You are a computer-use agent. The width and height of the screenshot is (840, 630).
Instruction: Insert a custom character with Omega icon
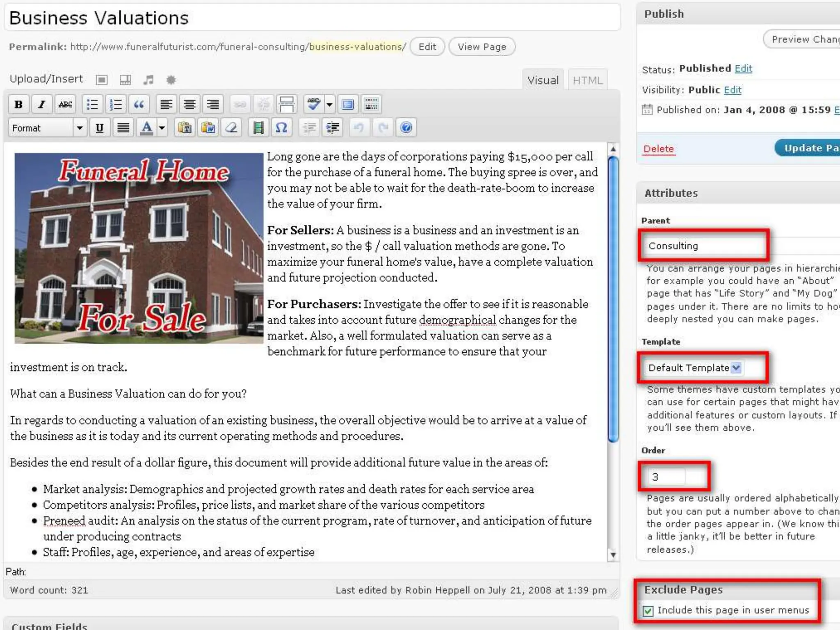pos(281,128)
